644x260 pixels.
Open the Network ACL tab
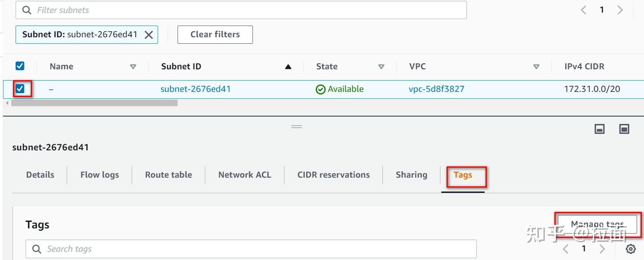pos(245,175)
